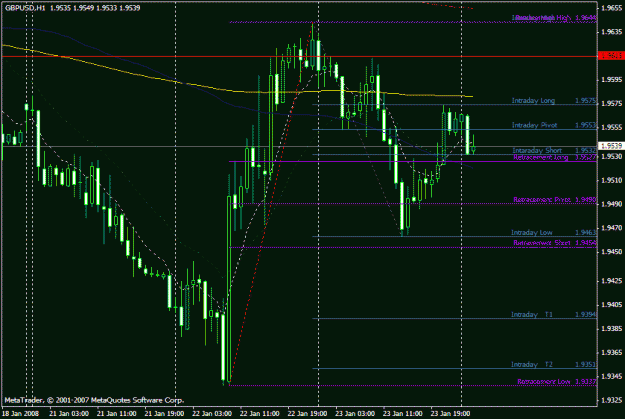Click 1.9555 on the price axis

point(613,127)
